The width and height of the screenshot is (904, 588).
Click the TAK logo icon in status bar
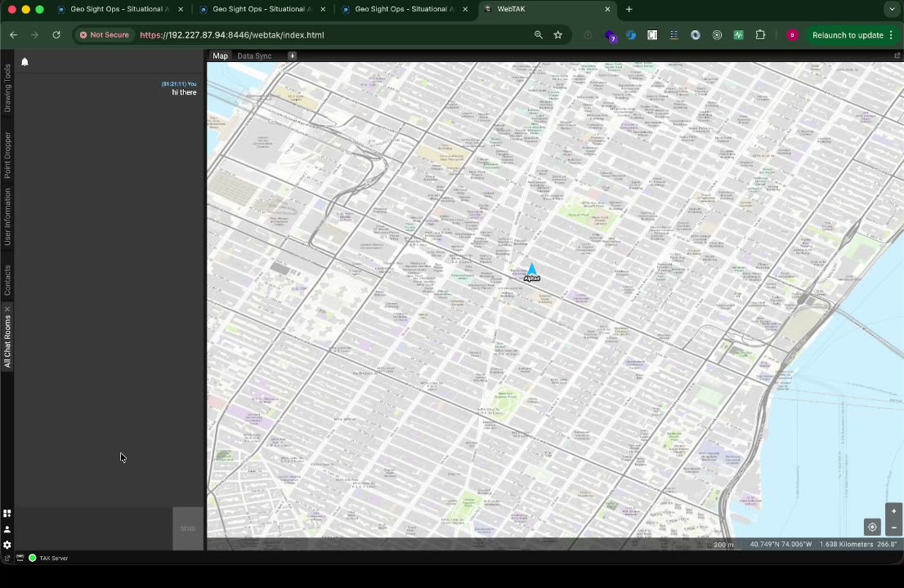(20, 558)
